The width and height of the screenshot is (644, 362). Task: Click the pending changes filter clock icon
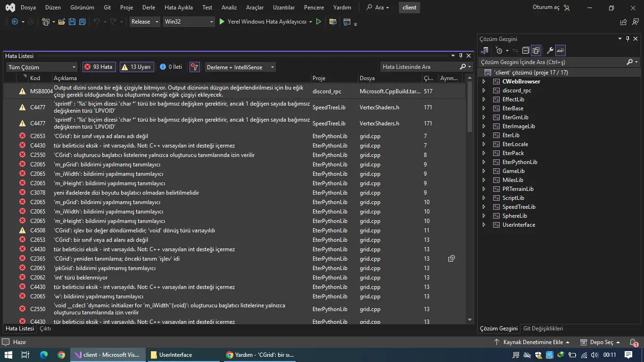499,50
